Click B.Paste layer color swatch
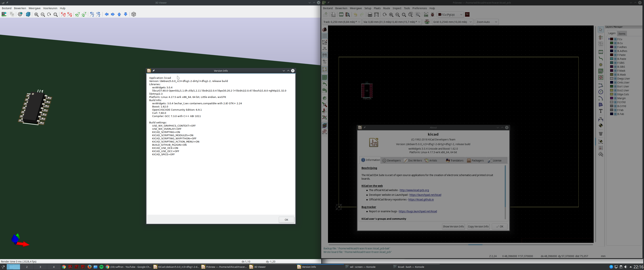The height and width of the screenshot is (270, 644). point(611,59)
